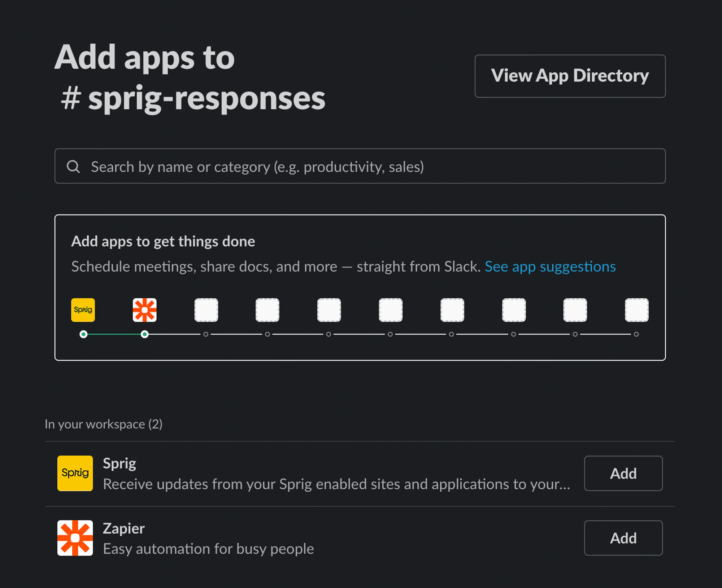Add the Sprig app to the channel
The width and height of the screenshot is (722, 588).
tap(623, 473)
